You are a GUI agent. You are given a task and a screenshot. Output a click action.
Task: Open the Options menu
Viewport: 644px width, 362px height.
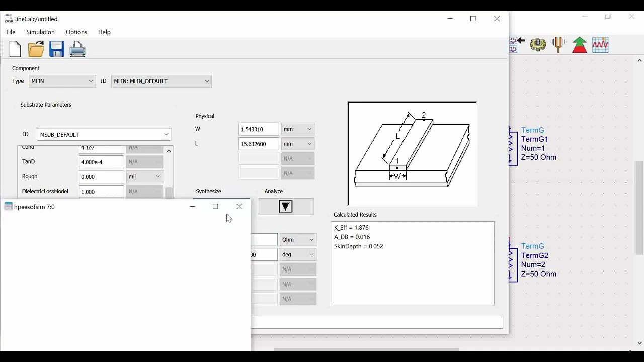point(76,32)
